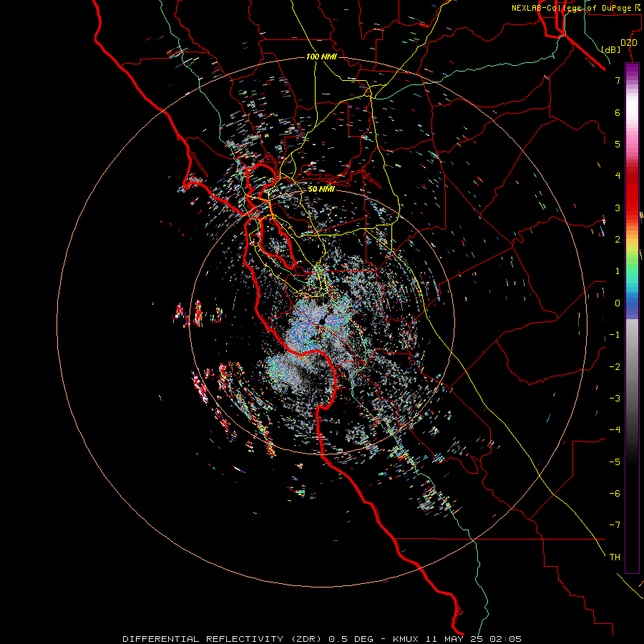The width and height of the screenshot is (644, 644).
Task: Select the positive 1 value on the dB scale
Action: coord(618,271)
